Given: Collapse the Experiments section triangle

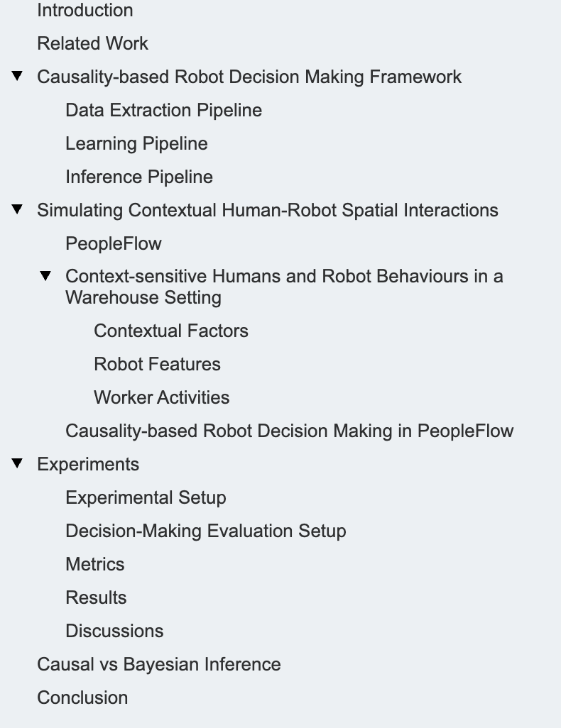Looking at the screenshot, I should [x=18, y=463].
